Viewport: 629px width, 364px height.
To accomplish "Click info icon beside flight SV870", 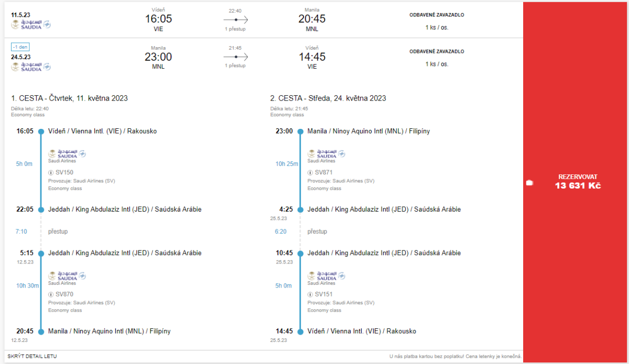I will pos(51,294).
